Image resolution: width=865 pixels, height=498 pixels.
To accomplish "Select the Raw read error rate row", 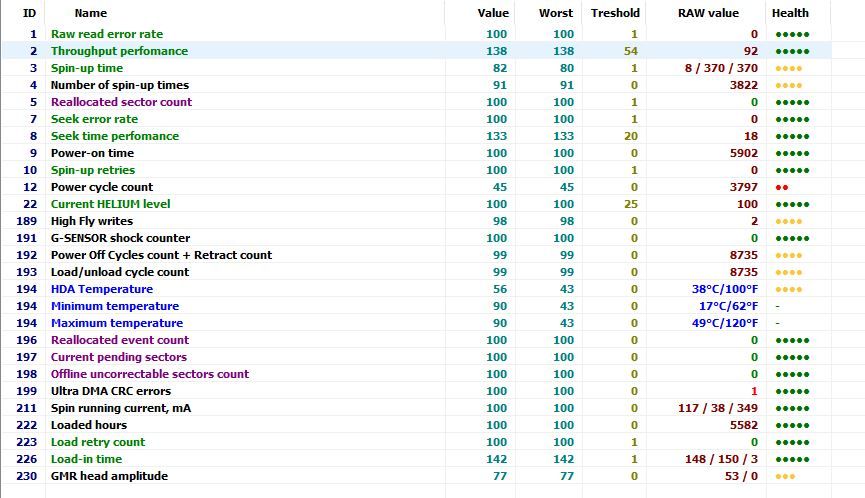I will point(416,34).
